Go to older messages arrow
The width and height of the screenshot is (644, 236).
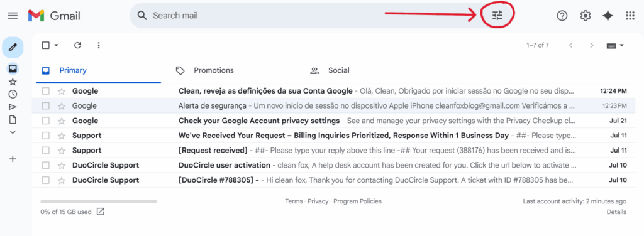pos(591,45)
